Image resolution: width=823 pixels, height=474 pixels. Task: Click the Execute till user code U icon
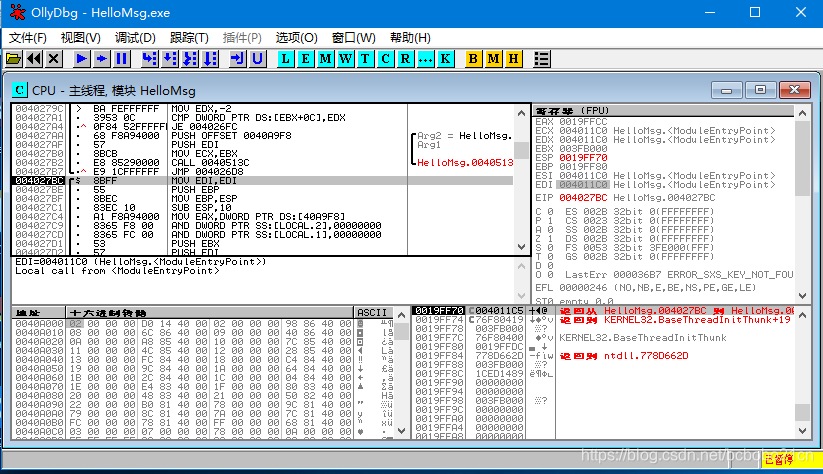click(x=257, y=59)
